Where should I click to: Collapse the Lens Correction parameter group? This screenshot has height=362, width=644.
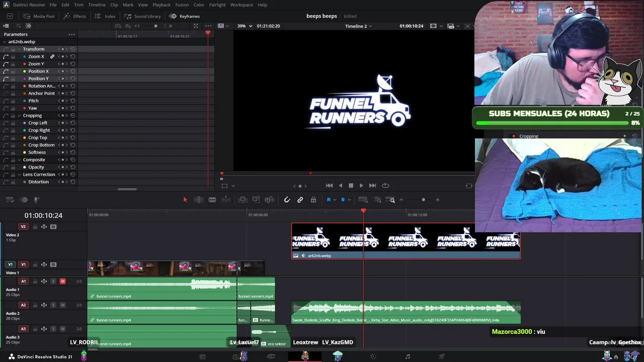coord(19,174)
